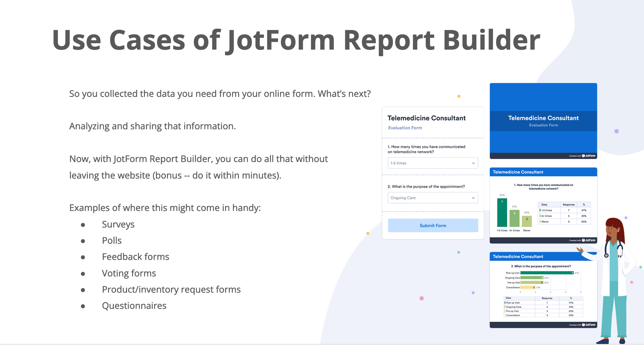Click the 'Evaluation Form' subtitle link

(x=405, y=128)
